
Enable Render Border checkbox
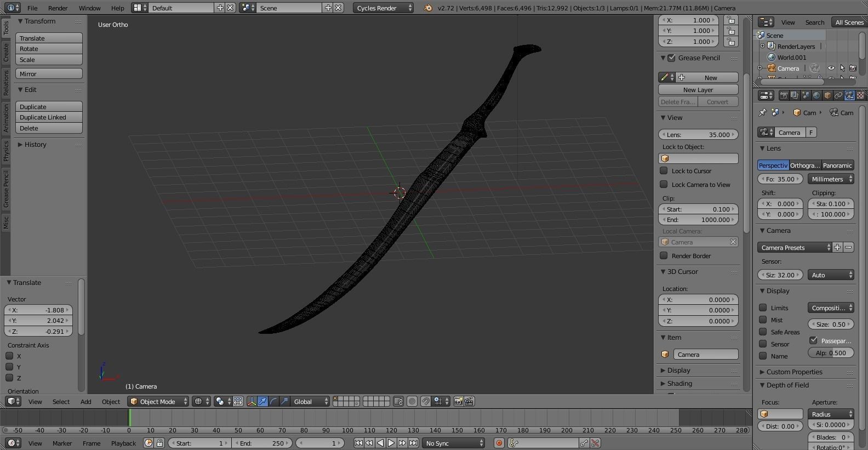point(664,255)
